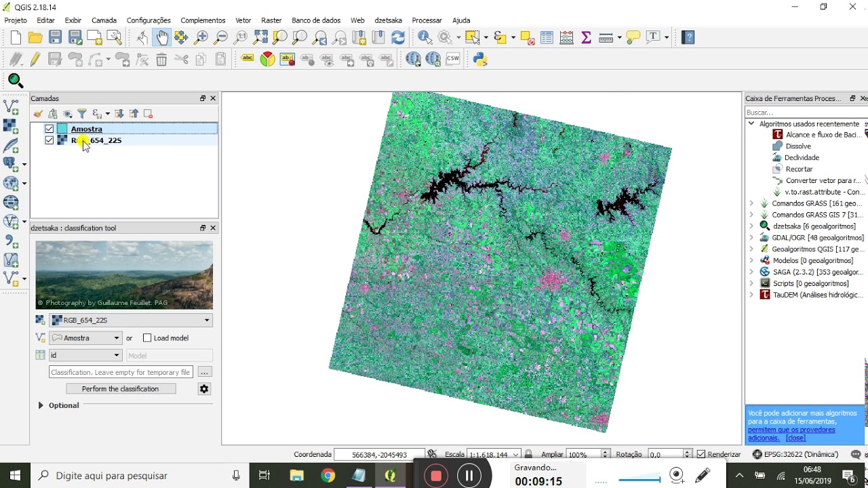Click File Explorer icon in taskbar
The height and width of the screenshot is (488, 868).
point(296,476)
